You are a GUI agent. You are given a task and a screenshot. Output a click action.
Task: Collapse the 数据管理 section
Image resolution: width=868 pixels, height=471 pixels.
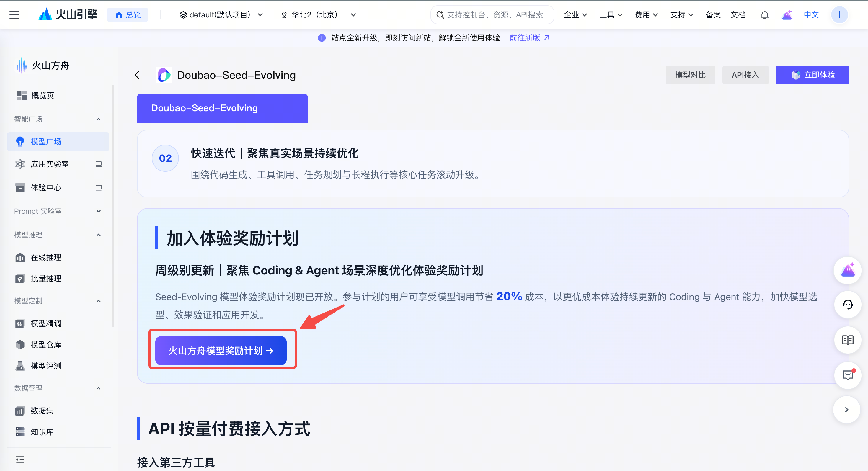tap(98, 388)
